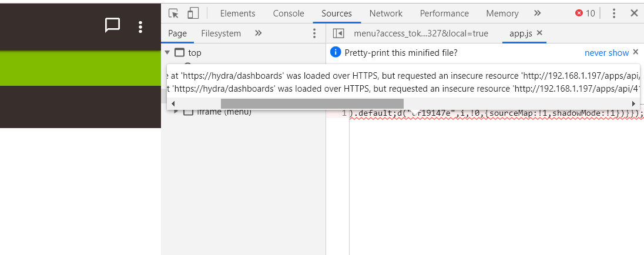Open the Memory tab
The height and width of the screenshot is (255, 644).
[502, 14]
